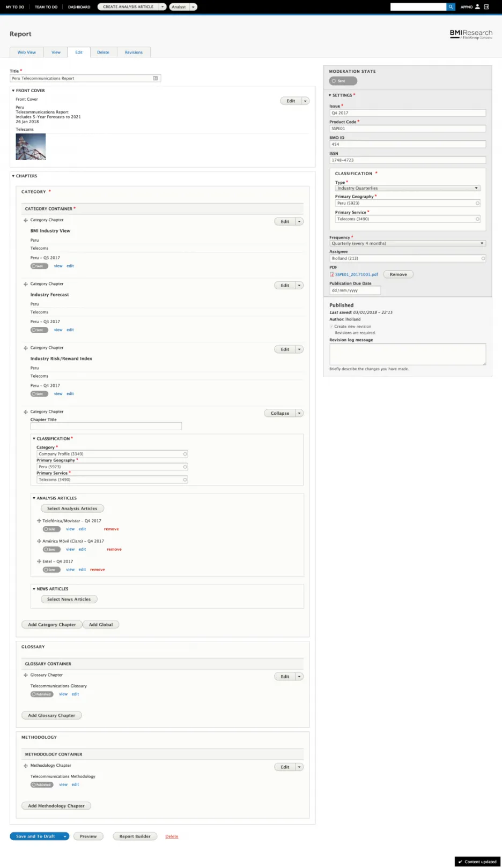
Task: Click the Select News Articles button
Action: [x=69, y=599]
